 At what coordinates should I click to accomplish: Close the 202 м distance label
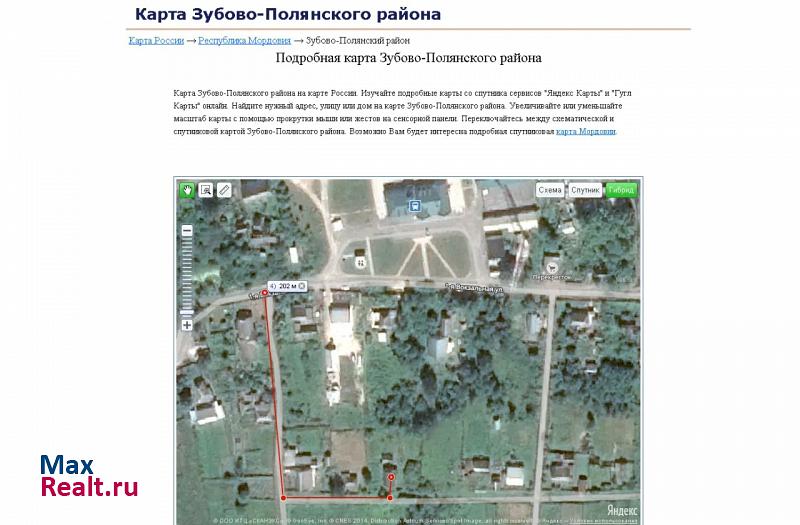[302, 286]
